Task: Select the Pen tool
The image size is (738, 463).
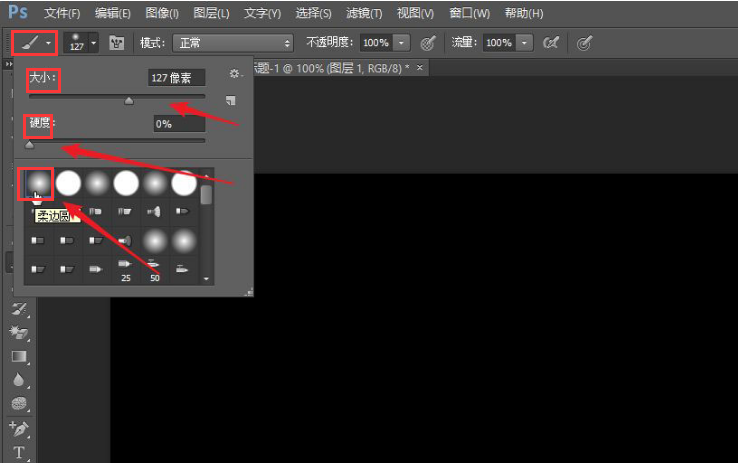Action: pos(19,429)
